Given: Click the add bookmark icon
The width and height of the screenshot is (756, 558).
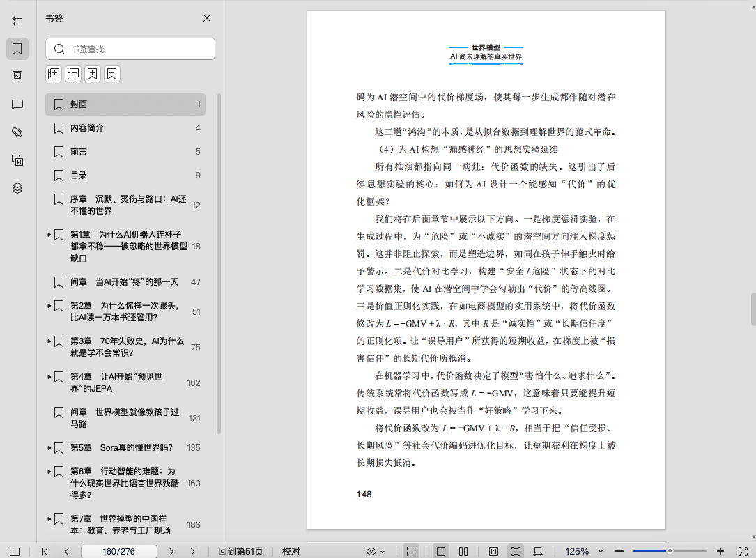Looking at the screenshot, I should pyautogui.click(x=92, y=74).
